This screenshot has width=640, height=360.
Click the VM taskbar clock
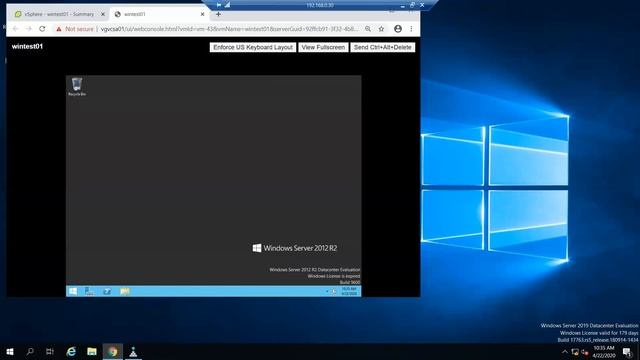tap(349, 291)
